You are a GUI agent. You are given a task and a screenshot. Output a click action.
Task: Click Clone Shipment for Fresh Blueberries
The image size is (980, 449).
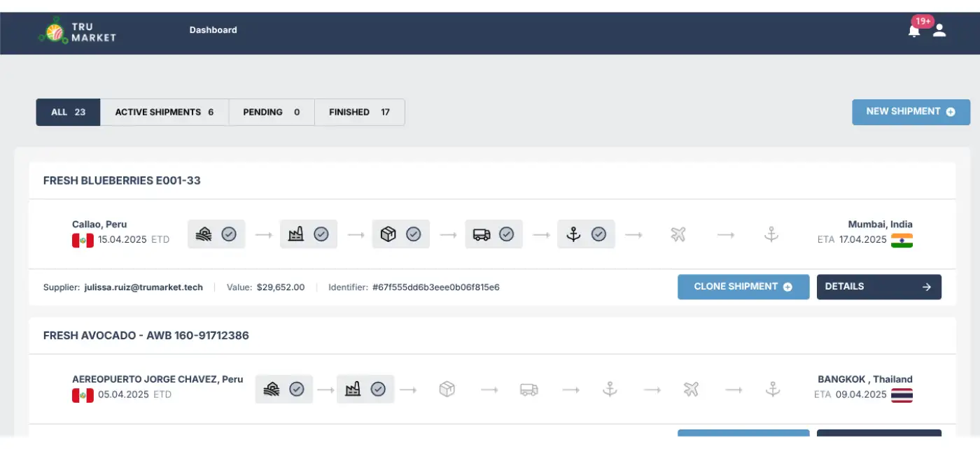[743, 287]
